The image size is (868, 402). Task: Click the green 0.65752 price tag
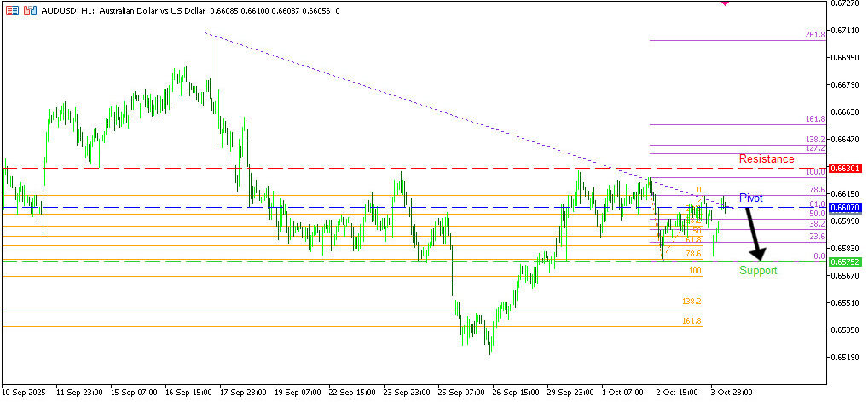[x=845, y=261]
